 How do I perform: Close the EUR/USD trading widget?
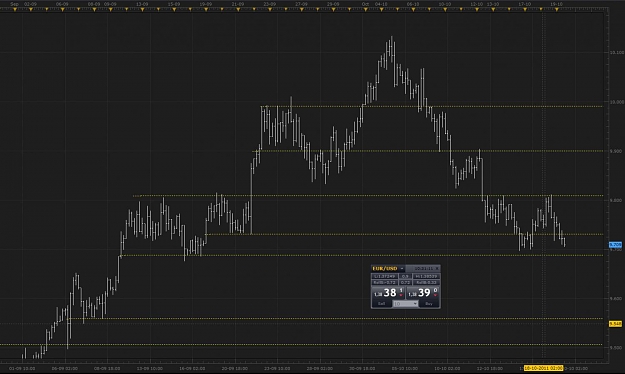click(x=437, y=268)
